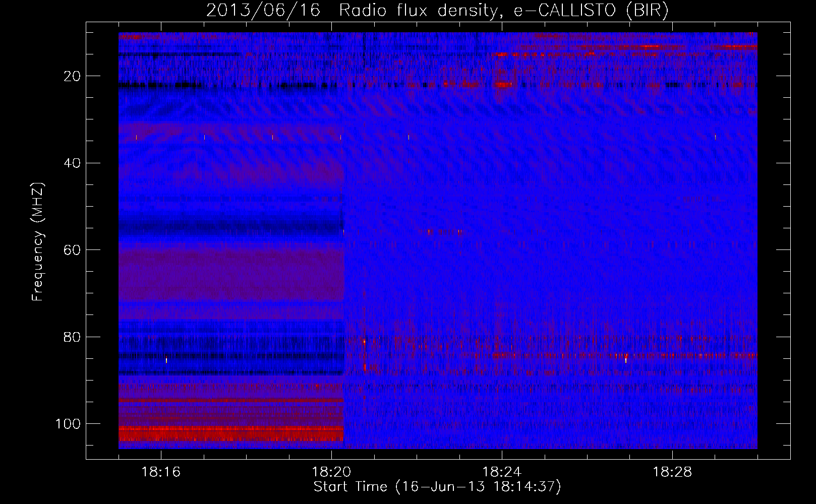Click the 'Start Time (16-Jun-13 18:14:37)' label
816x504 pixels.
tap(437, 487)
